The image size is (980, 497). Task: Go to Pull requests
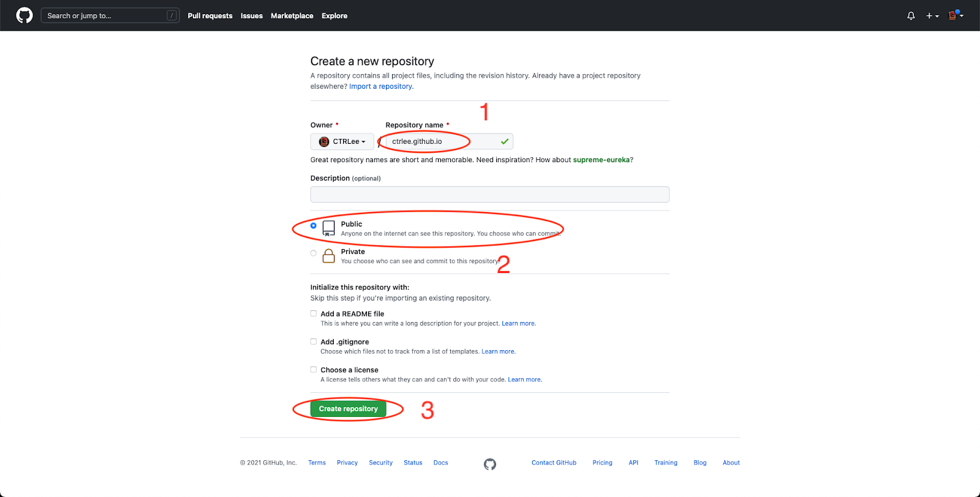click(x=210, y=16)
